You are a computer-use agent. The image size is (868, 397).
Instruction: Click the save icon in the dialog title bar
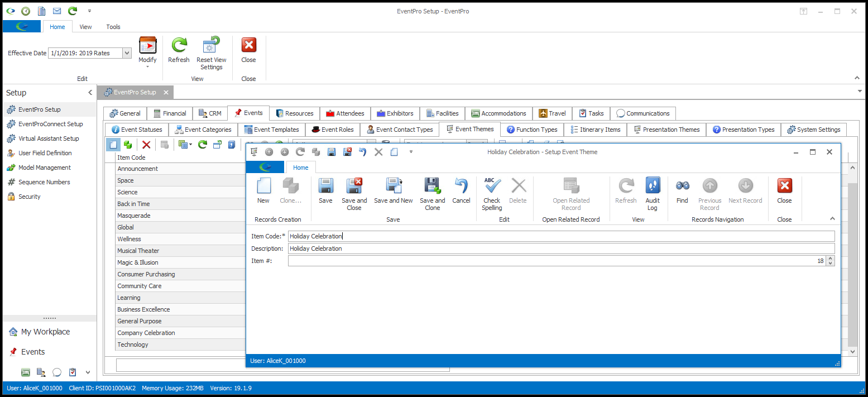332,152
